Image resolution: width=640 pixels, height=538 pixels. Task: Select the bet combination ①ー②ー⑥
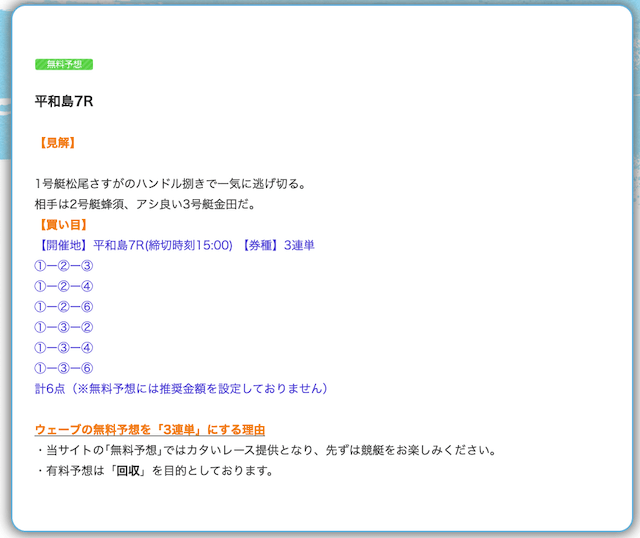pyautogui.click(x=64, y=307)
